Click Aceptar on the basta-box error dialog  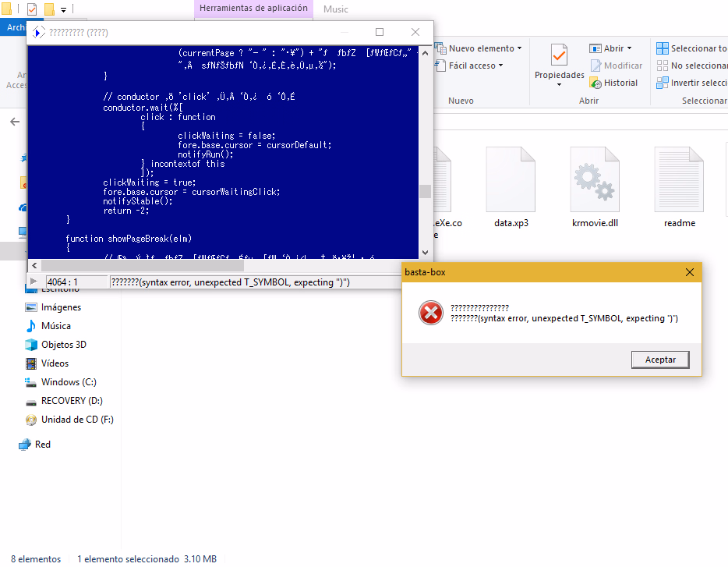[659, 360]
